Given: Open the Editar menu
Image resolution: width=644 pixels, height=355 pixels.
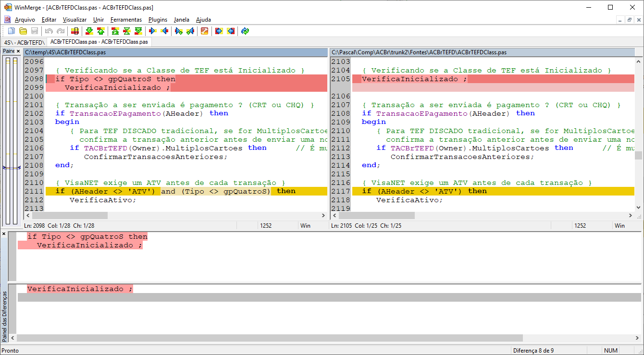Looking at the screenshot, I should (x=49, y=20).
